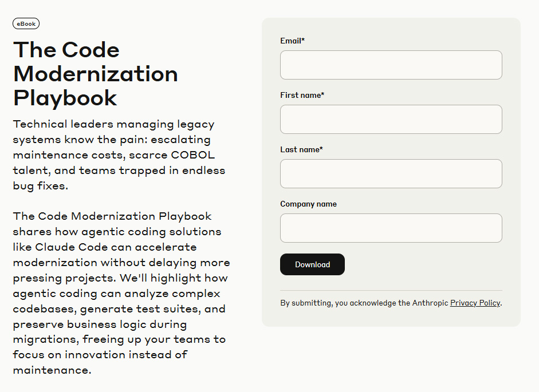Click into the Company name field
Image resolution: width=539 pixels, height=392 pixels.
[x=391, y=228]
